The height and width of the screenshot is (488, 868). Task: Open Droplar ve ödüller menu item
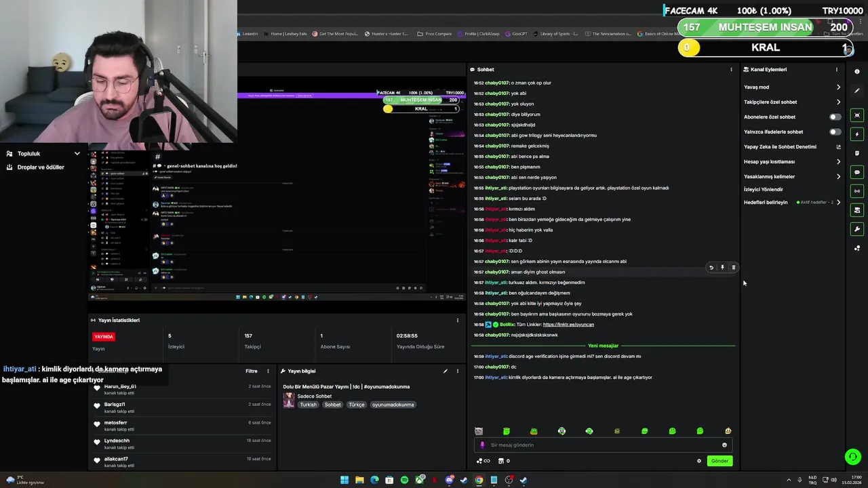(x=41, y=167)
